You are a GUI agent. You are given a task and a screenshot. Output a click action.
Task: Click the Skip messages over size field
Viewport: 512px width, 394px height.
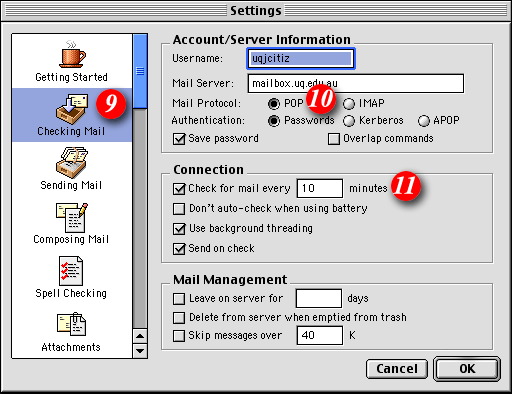[x=320, y=335]
